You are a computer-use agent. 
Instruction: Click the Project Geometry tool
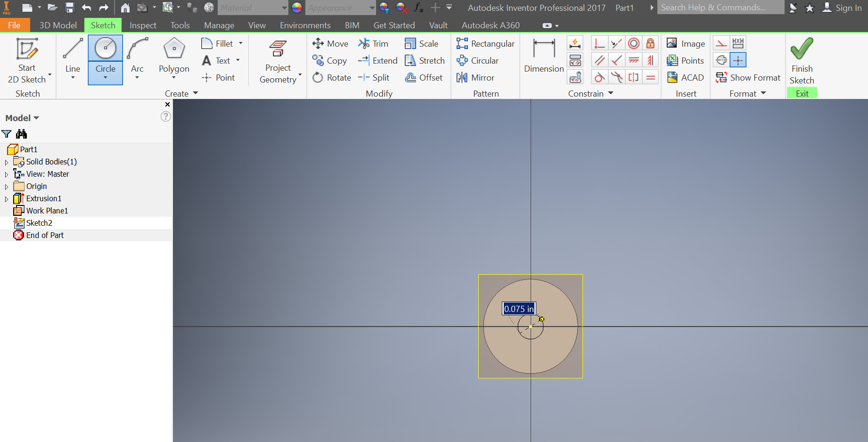(x=278, y=61)
